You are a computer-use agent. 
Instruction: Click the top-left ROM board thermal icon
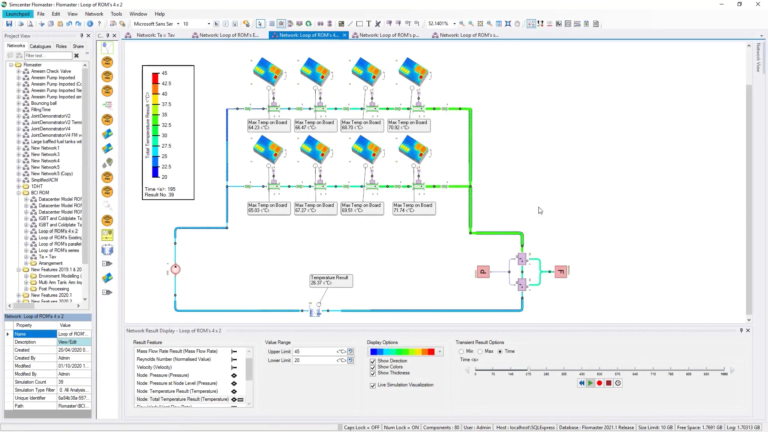click(268, 71)
